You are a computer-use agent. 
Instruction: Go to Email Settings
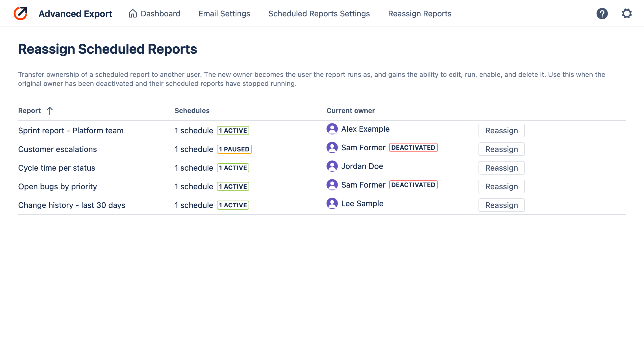224,14
